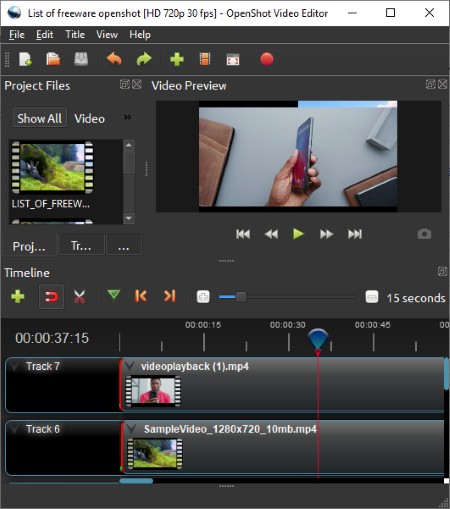Float the Project Files panel
The image size is (450, 509).
point(125,84)
